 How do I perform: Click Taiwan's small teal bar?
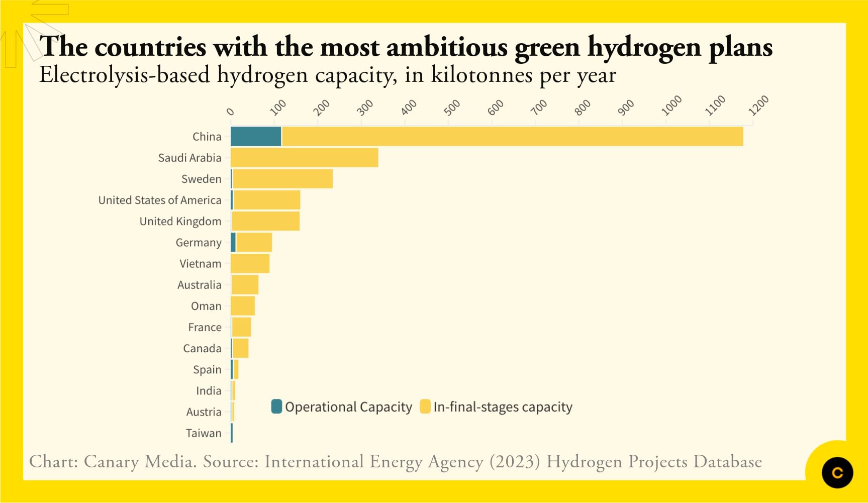pyautogui.click(x=232, y=433)
